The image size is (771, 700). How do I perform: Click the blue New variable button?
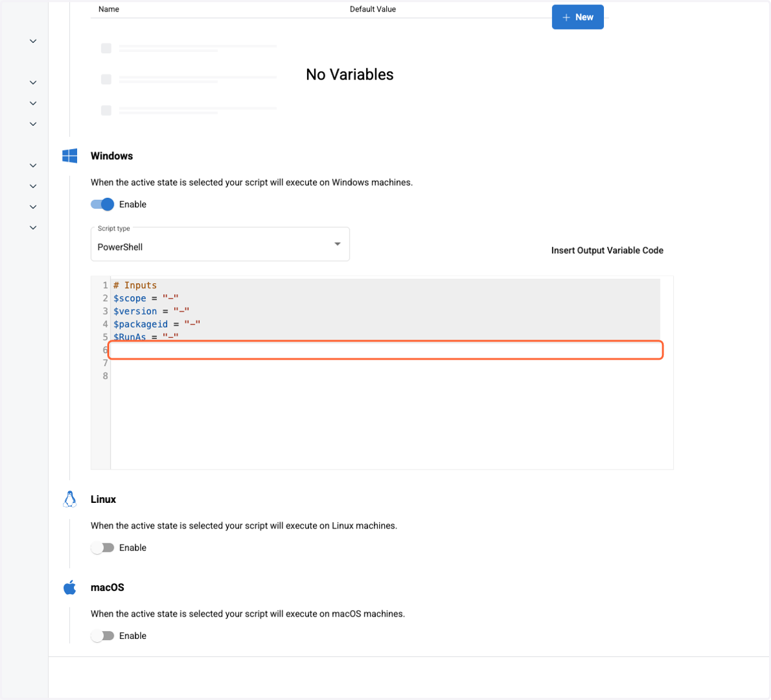(578, 17)
